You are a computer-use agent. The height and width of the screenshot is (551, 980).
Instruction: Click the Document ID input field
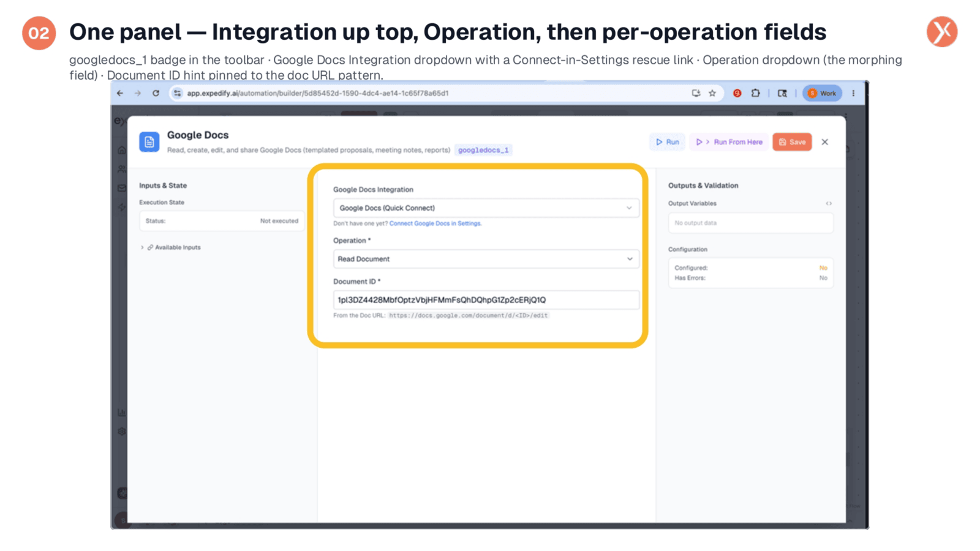[x=486, y=300]
